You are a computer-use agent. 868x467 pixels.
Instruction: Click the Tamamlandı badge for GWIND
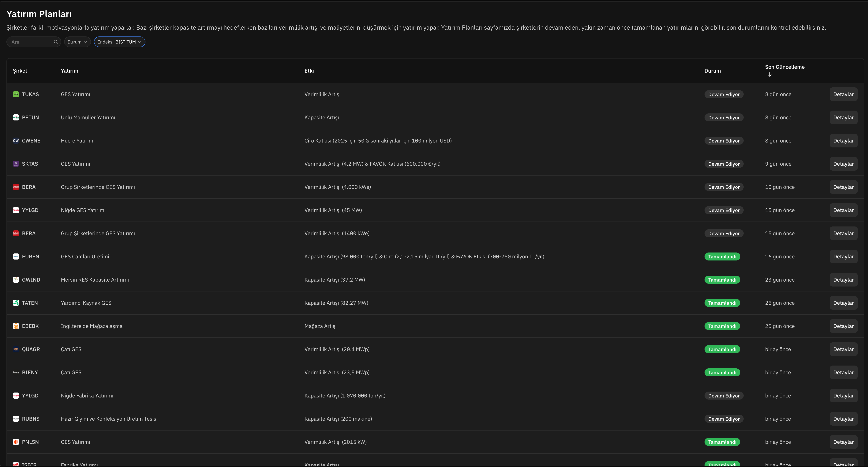coord(722,280)
